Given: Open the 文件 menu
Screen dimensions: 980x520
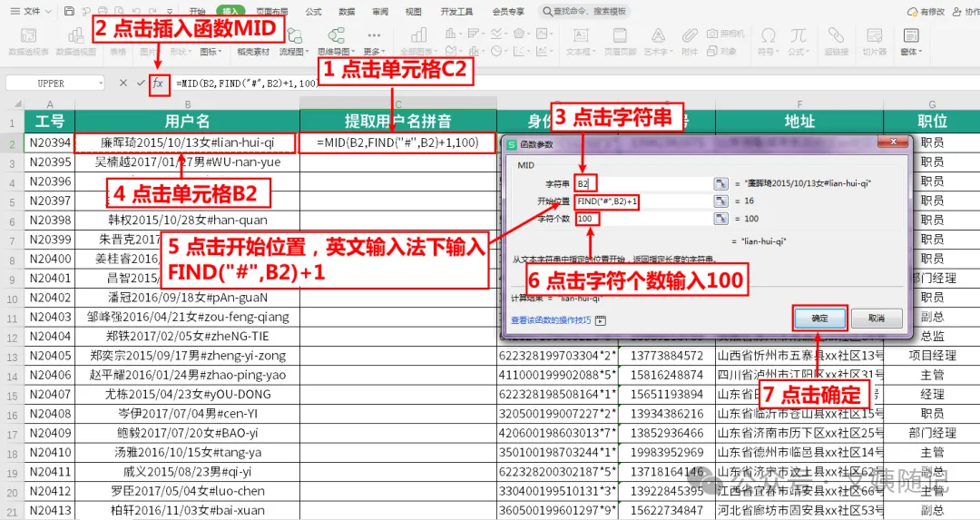Looking at the screenshot, I should click(x=29, y=11).
